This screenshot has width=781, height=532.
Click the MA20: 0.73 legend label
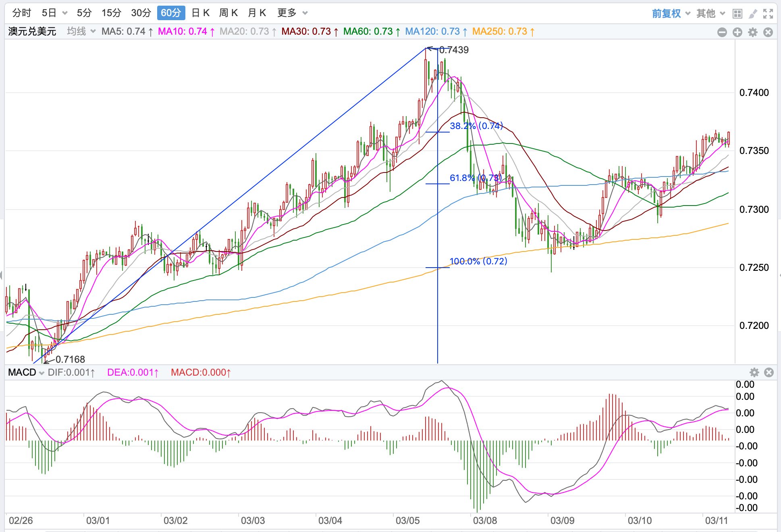point(248,31)
